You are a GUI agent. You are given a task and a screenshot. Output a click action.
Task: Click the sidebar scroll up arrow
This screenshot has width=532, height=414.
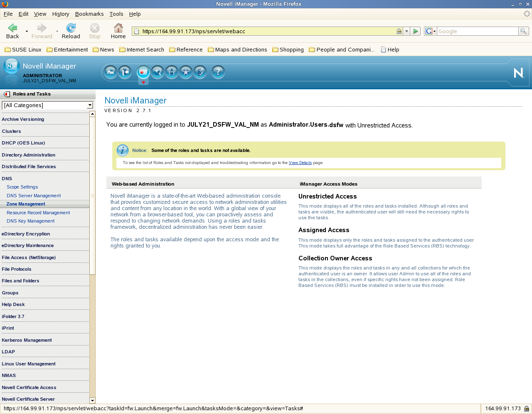coord(93,114)
